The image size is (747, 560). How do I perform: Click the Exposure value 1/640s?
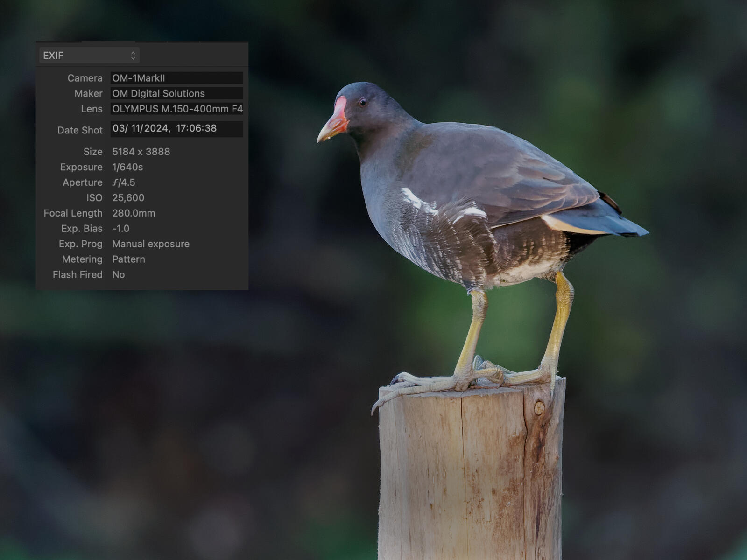pyautogui.click(x=127, y=167)
